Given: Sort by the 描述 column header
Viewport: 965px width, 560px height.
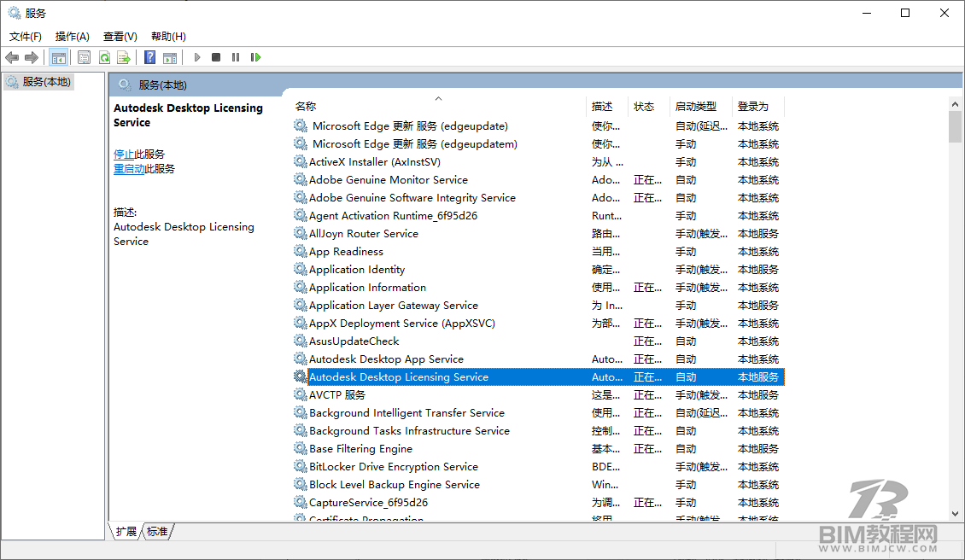Looking at the screenshot, I should pos(607,107).
